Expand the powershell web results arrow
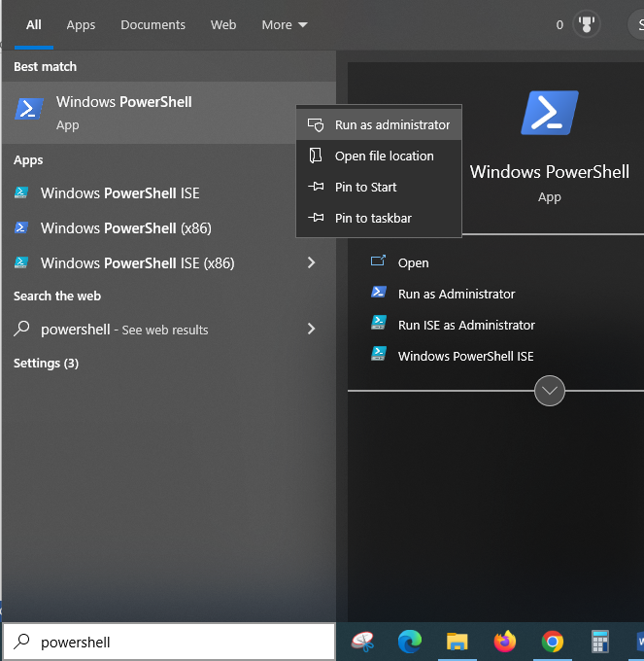The width and height of the screenshot is (644, 661). (311, 330)
